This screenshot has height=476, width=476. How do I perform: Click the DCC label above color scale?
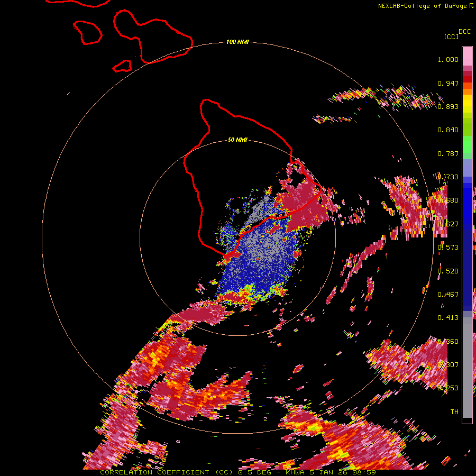[x=464, y=32]
